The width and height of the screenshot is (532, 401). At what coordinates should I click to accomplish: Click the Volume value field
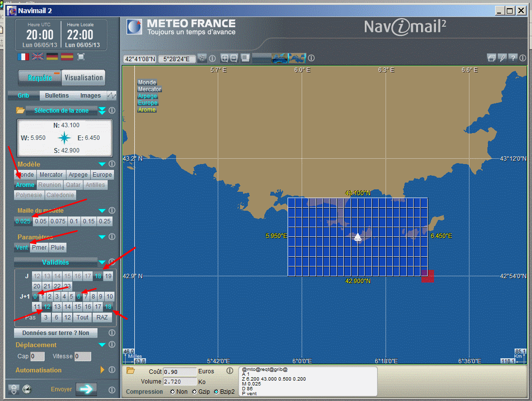180,382
